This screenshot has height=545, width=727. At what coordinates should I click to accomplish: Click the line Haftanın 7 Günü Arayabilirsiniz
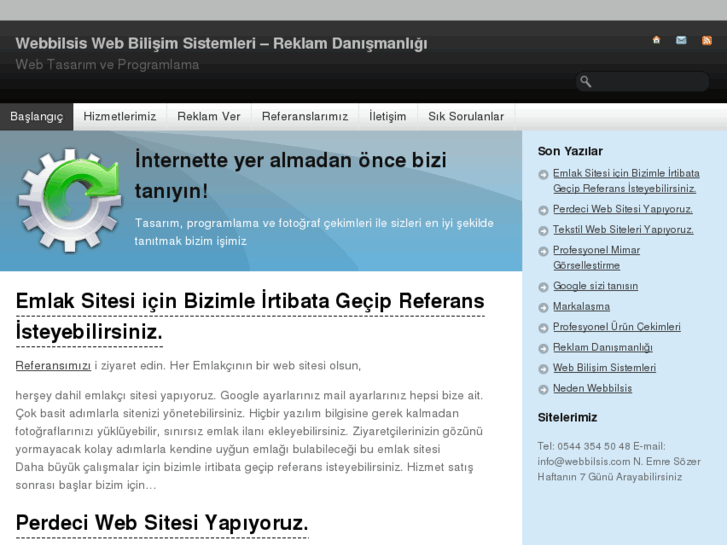[610, 477]
